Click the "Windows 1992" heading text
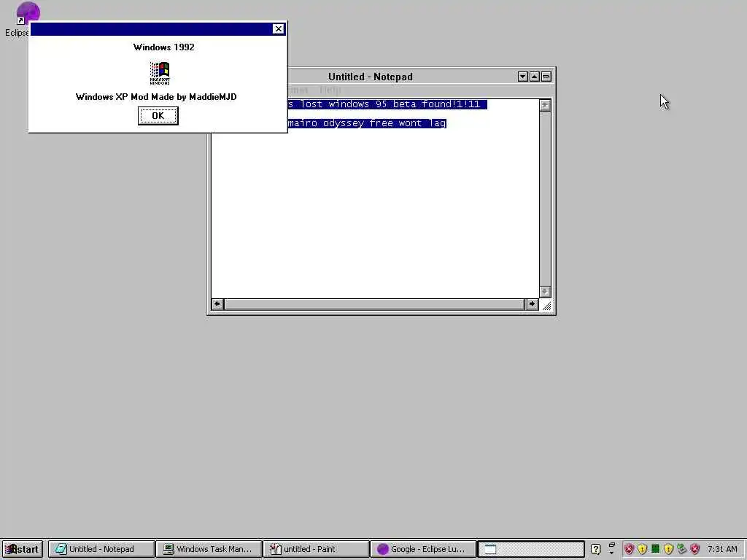The image size is (747, 560). (163, 47)
